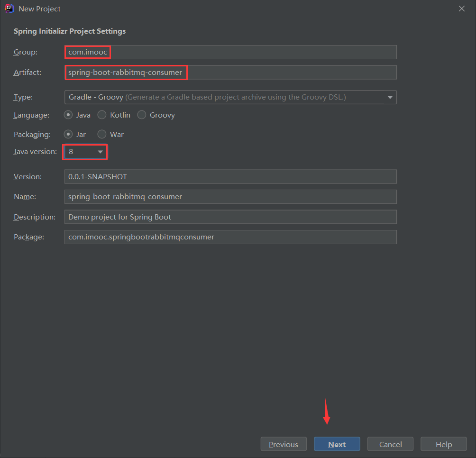
Task: Click the "New Project" title text
Action: click(39, 9)
